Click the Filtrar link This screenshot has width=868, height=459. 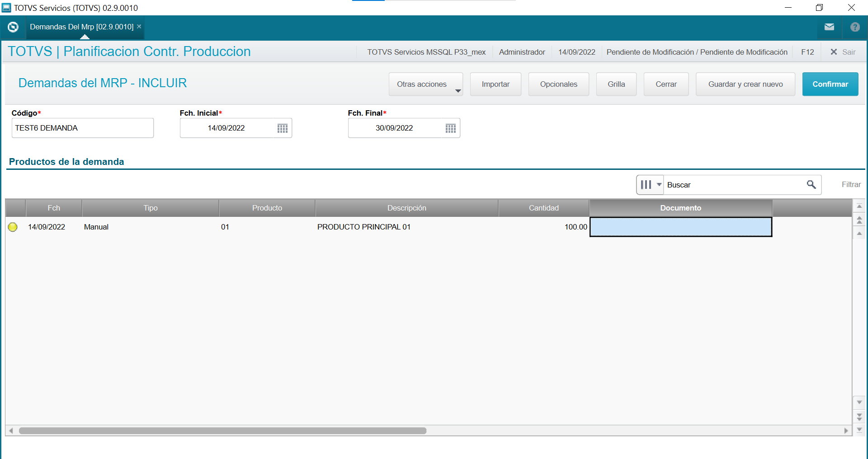[x=851, y=184]
